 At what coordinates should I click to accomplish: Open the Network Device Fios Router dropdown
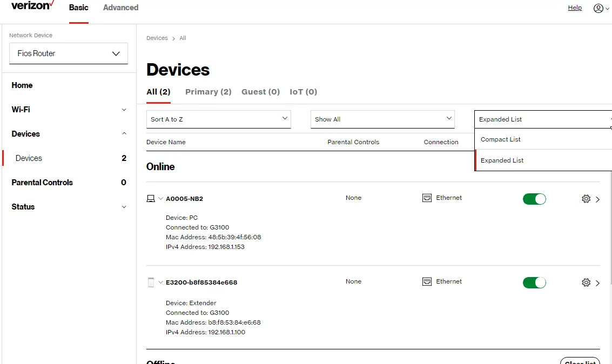click(x=68, y=53)
